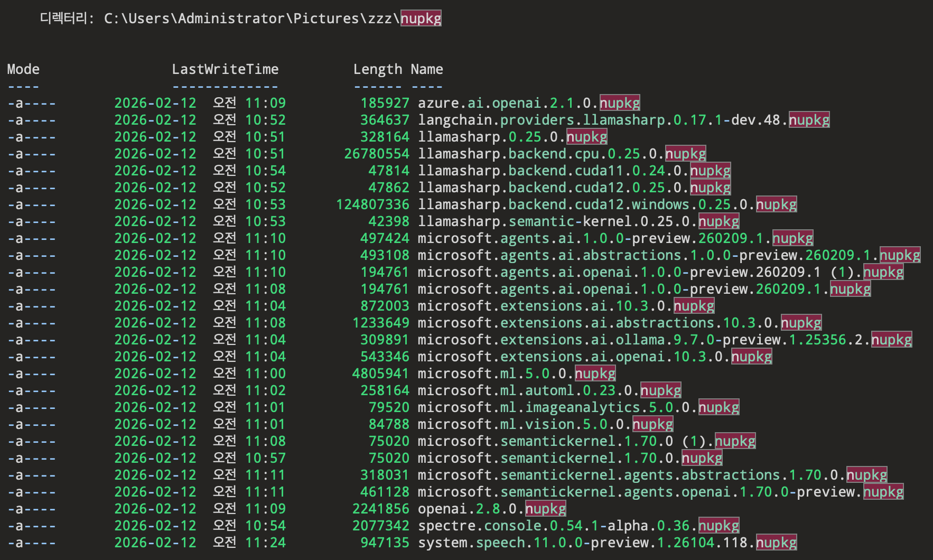Viewport: 933px width, 560px height.
Task: Click the llamasharp.backend.cuda12.windows file name
Action: coord(608,204)
